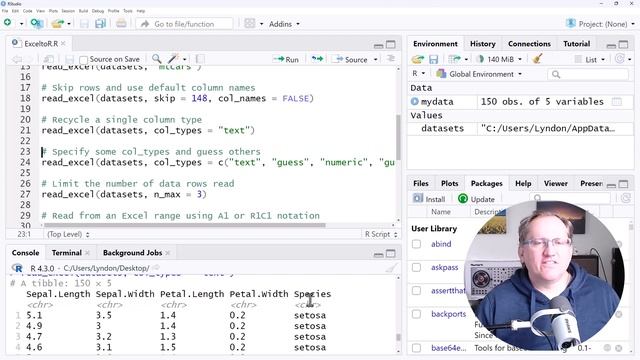Switch to the Connections tab

pyautogui.click(x=529, y=43)
